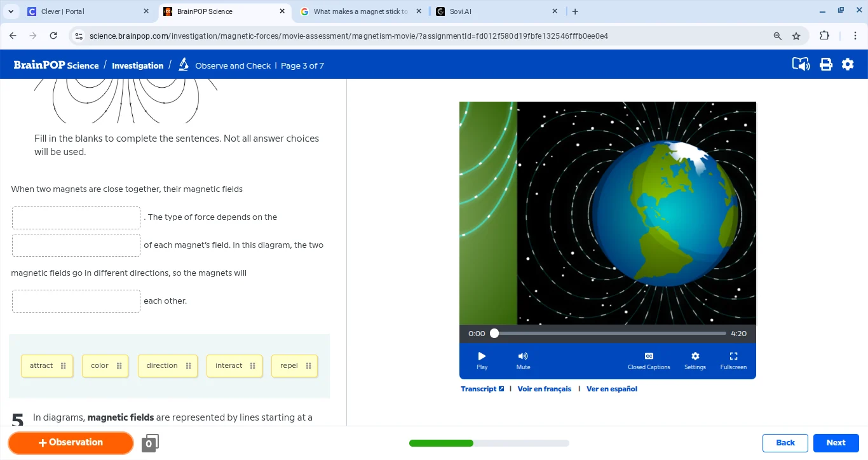Click the video progress slider
868x460 pixels.
pos(610,334)
